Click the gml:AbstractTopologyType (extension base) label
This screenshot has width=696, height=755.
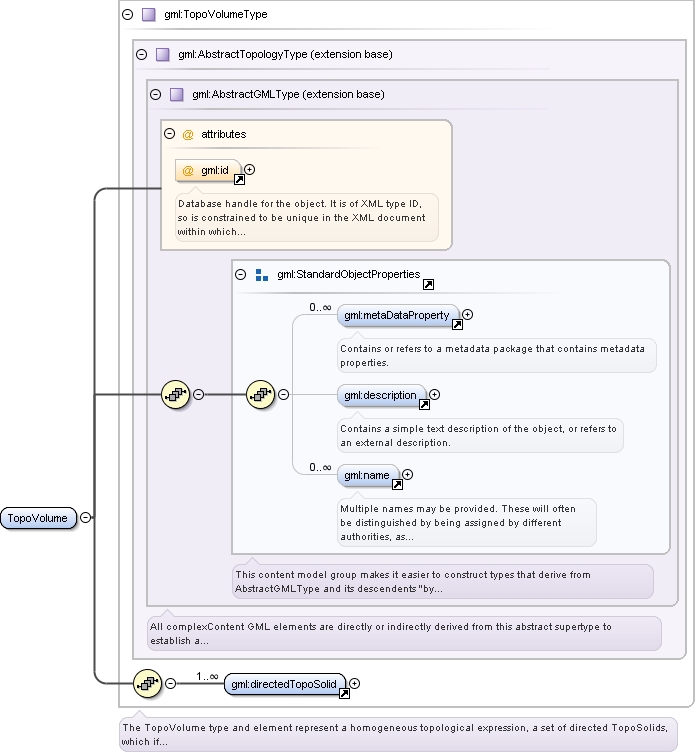tap(285, 54)
